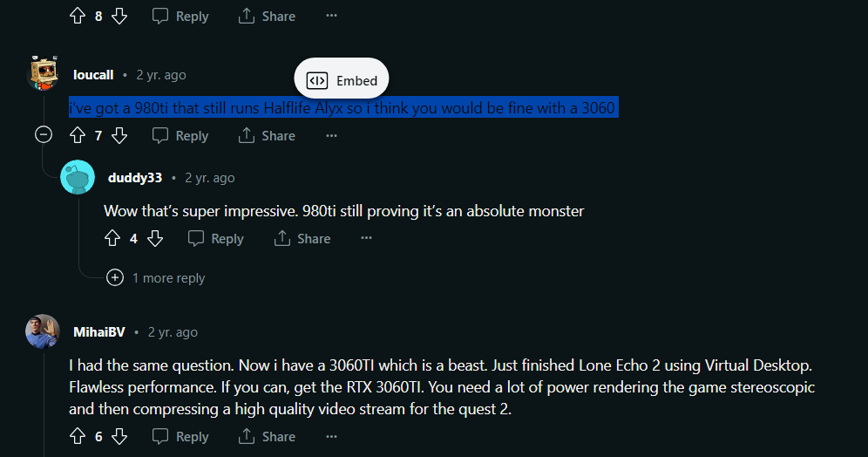Downvote MihaiBV's comment
Image resolution: width=868 pixels, height=457 pixels.
click(120, 436)
